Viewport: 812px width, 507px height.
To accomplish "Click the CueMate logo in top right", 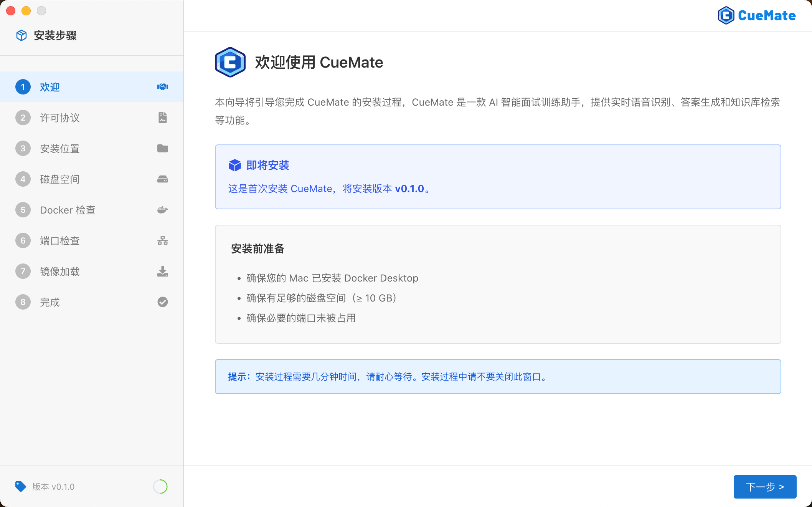I will (x=756, y=15).
